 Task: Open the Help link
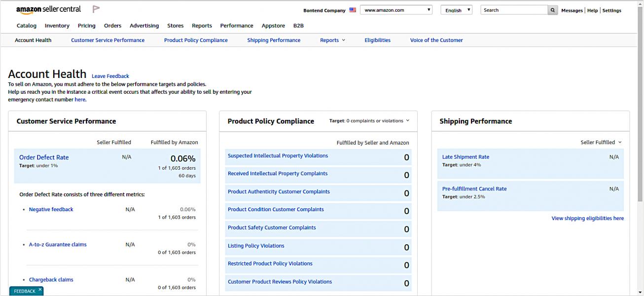592,10
